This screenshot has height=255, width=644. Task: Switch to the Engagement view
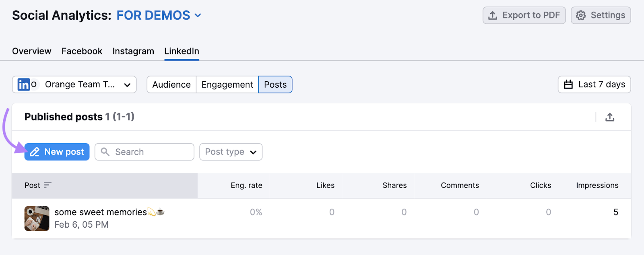coord(227,84)
